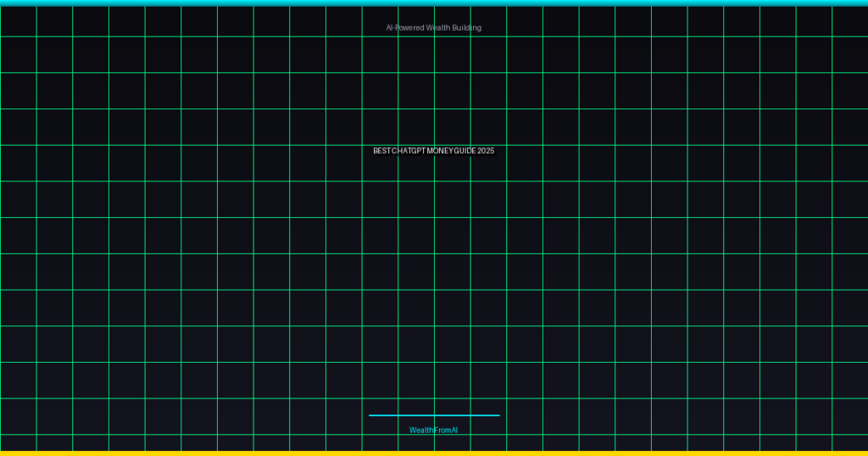Click the left end of the cyan divider

click(371, 415)
